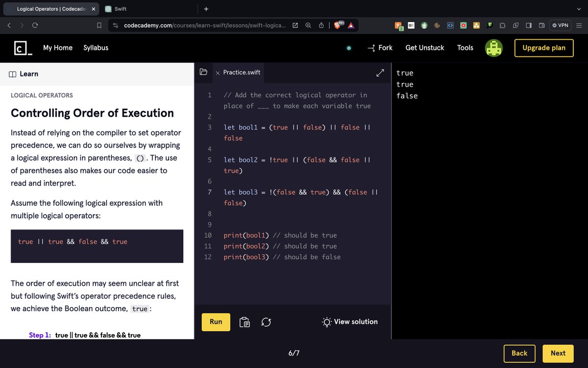Click the copy to clipboard icon

tap(245, 322)
